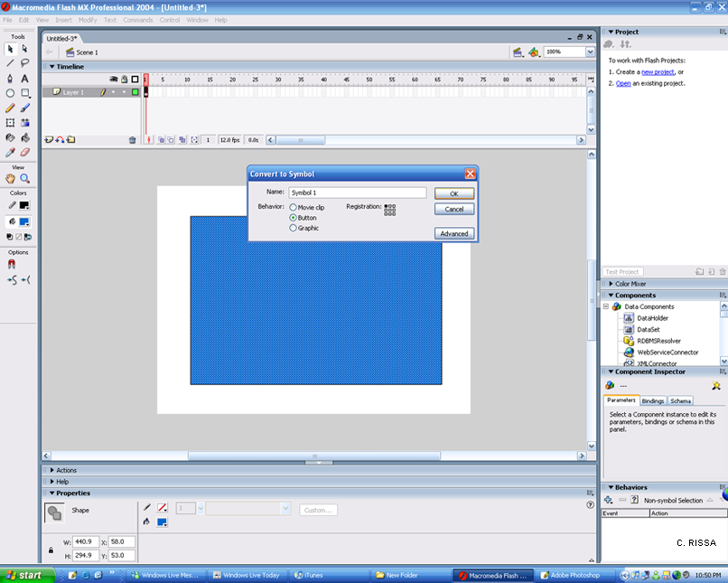Open the Tools stroke color swatch
The height and width of the screenshot is (583, 728).
(x=24, y=205)
